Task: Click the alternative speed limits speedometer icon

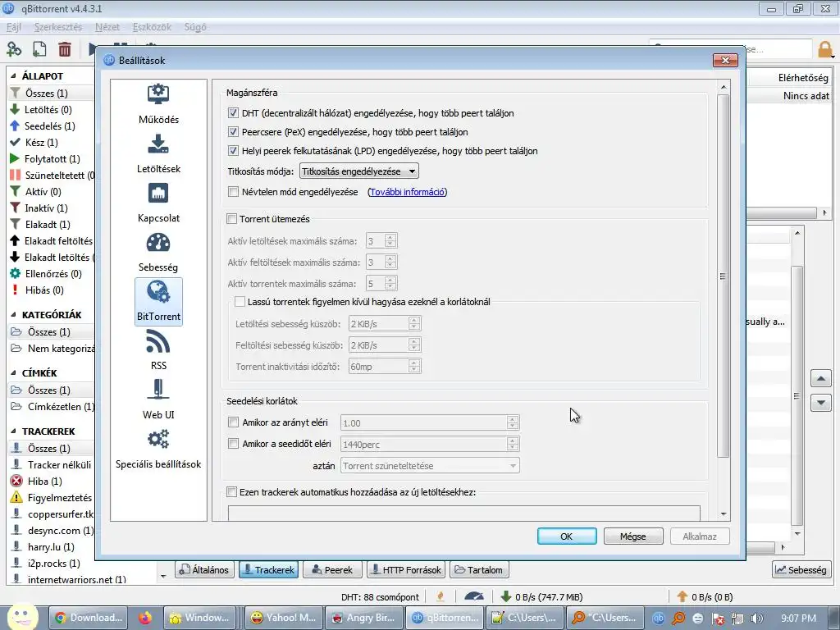Action: tap(473, 596)
